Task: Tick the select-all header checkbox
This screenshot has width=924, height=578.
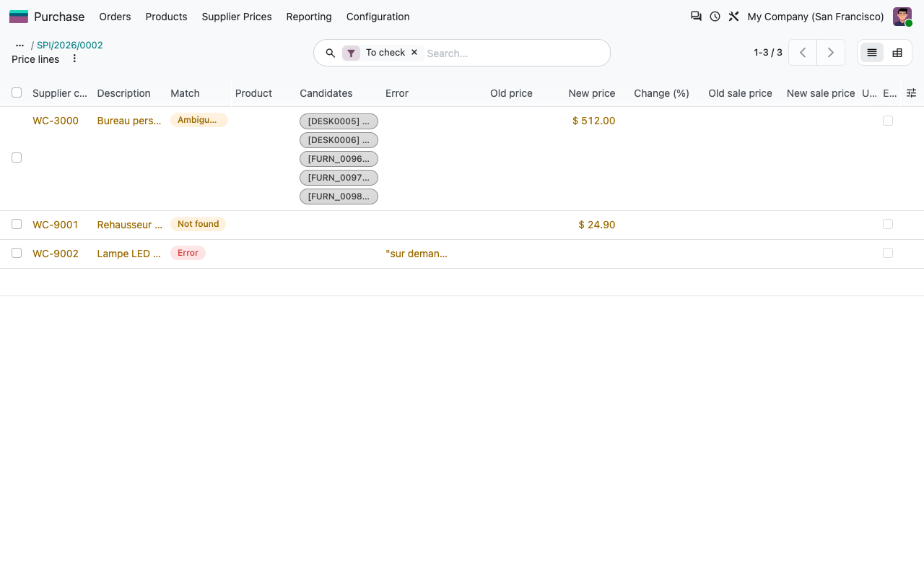Action: (x=17, y=92)
